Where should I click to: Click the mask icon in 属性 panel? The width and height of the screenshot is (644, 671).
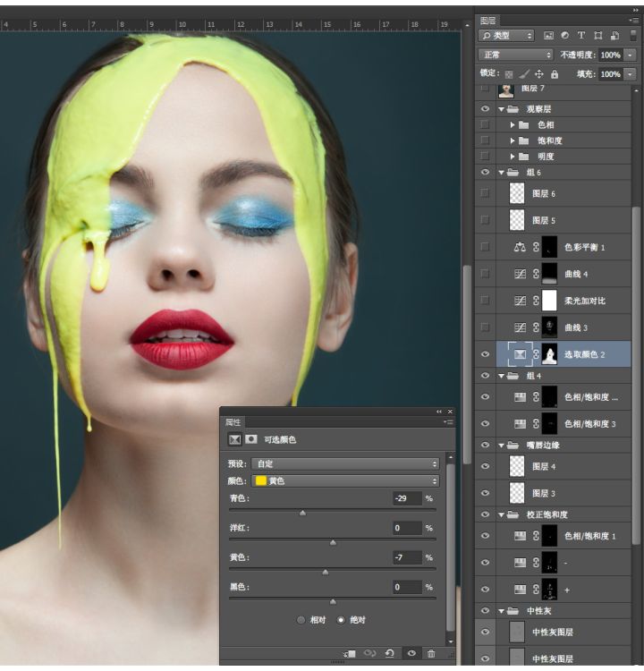click(251, 439)
